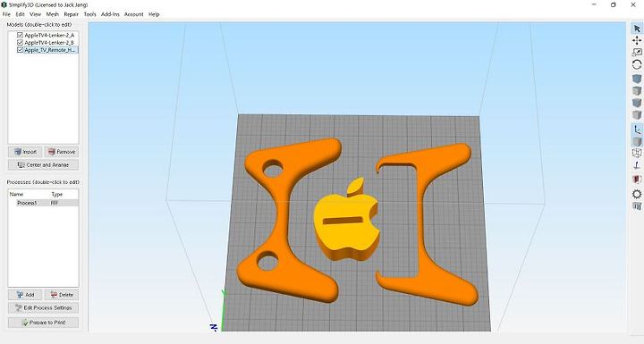Image resolution: width=644 pixels, height=344 pixels.
Task: Open the View menu
Action: (x=35, y=14)
